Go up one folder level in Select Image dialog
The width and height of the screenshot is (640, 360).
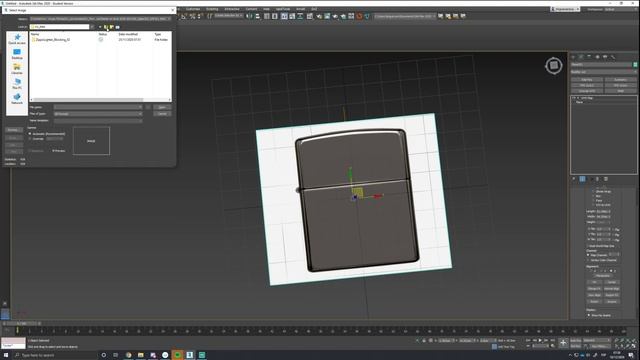(106, 27)
